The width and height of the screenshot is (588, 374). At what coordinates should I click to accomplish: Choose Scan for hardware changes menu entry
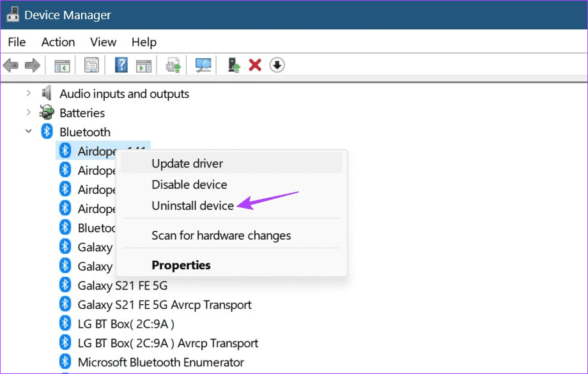pos(231,235)
